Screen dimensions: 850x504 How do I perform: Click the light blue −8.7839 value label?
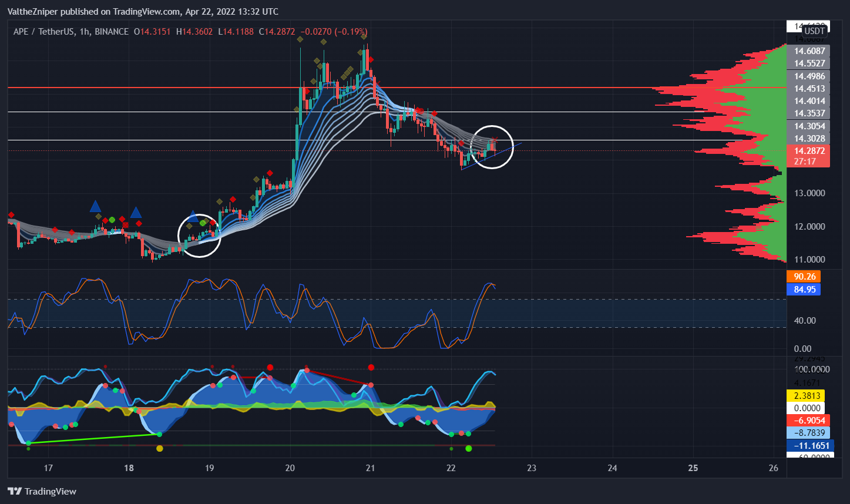coord(808,433)
